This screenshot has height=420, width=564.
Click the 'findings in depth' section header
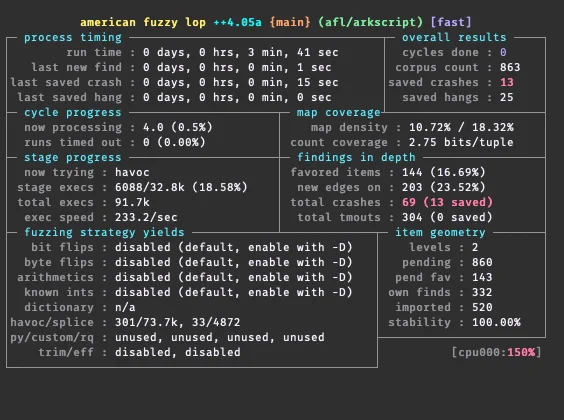pyautogui.click(x=356, y=158)
